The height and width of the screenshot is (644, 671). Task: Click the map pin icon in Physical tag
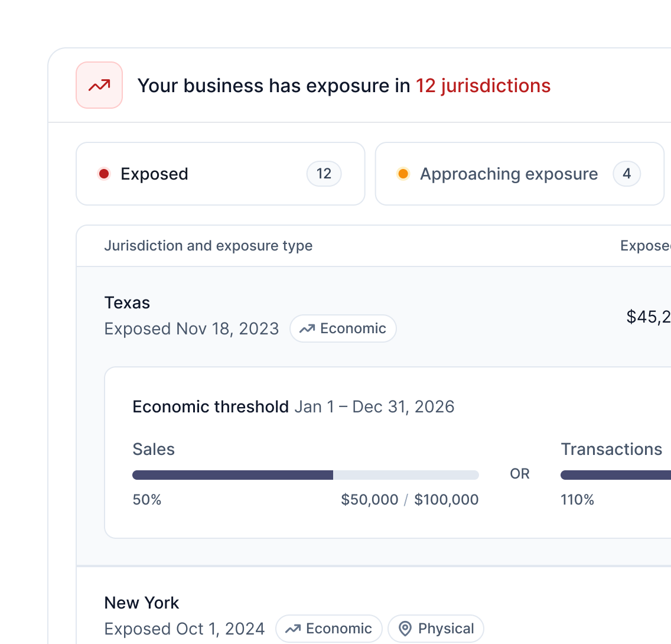pyautogui.click(x=405, y=629)
